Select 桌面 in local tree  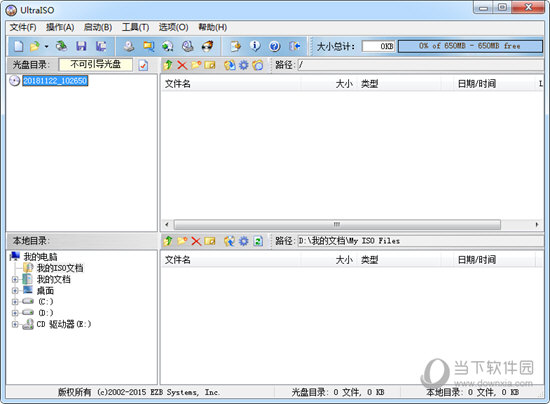click(45, 291)
